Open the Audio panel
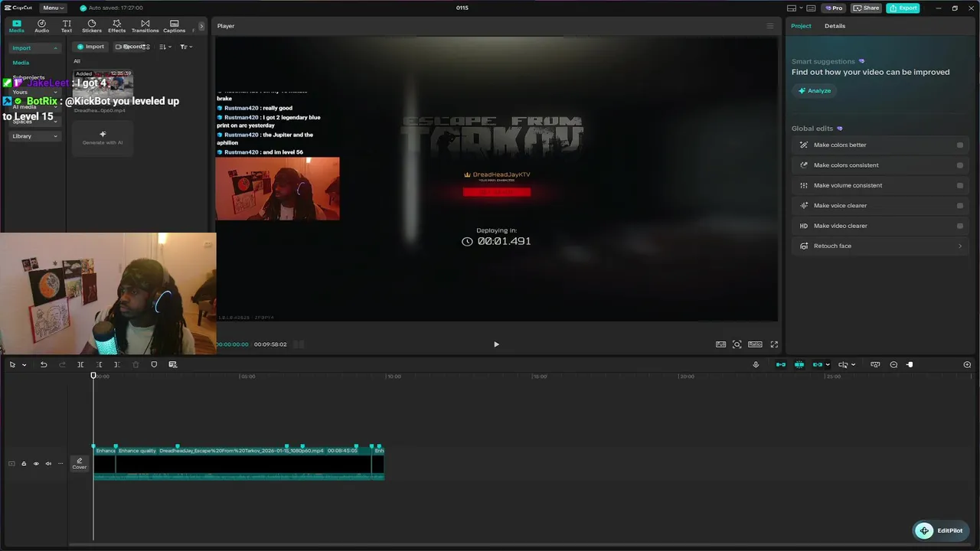The height and width of the screenshot is (551, 980). (41, 26)
